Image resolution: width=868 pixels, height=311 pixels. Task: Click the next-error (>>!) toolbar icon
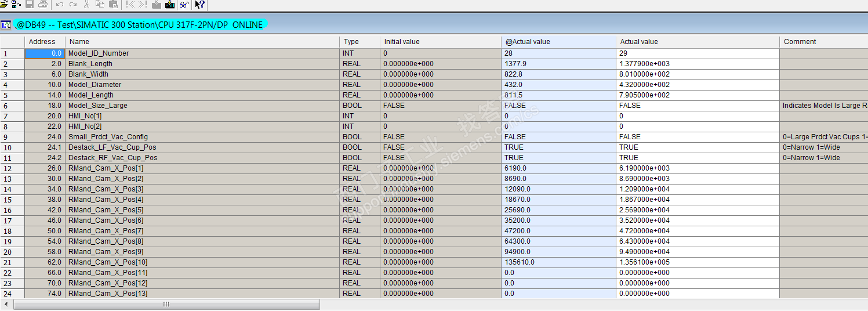point(143,4)
